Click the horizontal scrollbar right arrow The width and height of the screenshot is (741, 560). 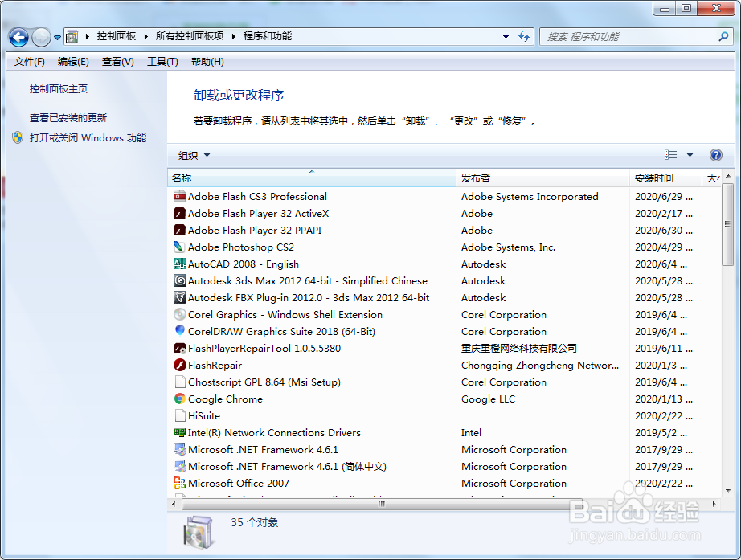tap(714, 505)
